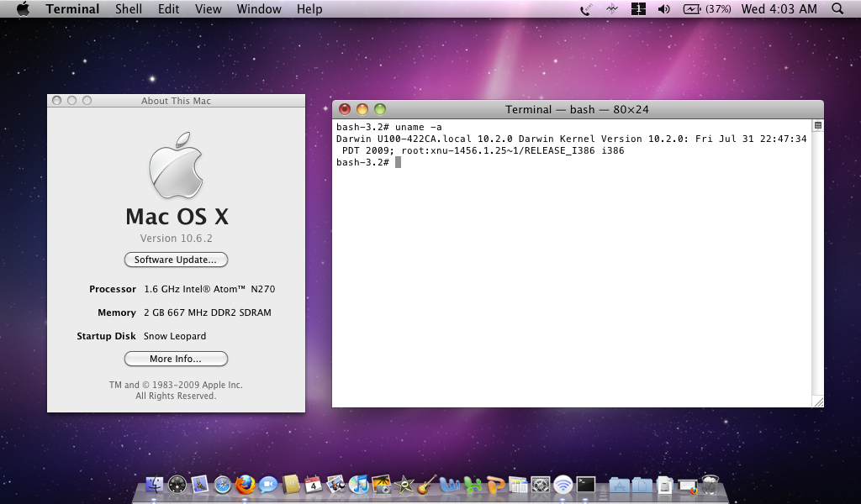Viewport: 861px width, 504px height.
Task: Open the Documents folder stack in Dock
Action: (642, 485)
